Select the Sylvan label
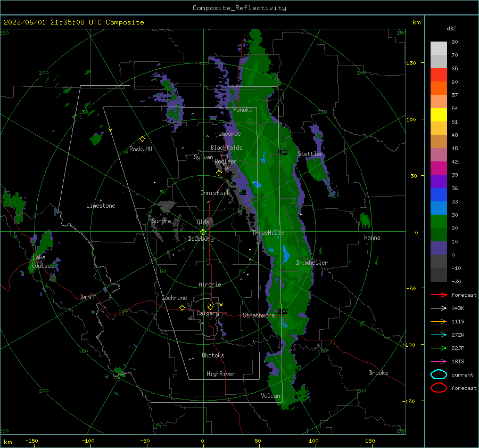The image size is (479, 448). tap(203, 157)
